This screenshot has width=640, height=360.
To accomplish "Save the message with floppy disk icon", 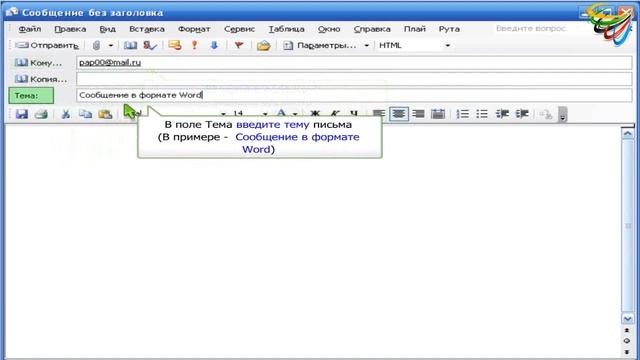I will [22, 114].
